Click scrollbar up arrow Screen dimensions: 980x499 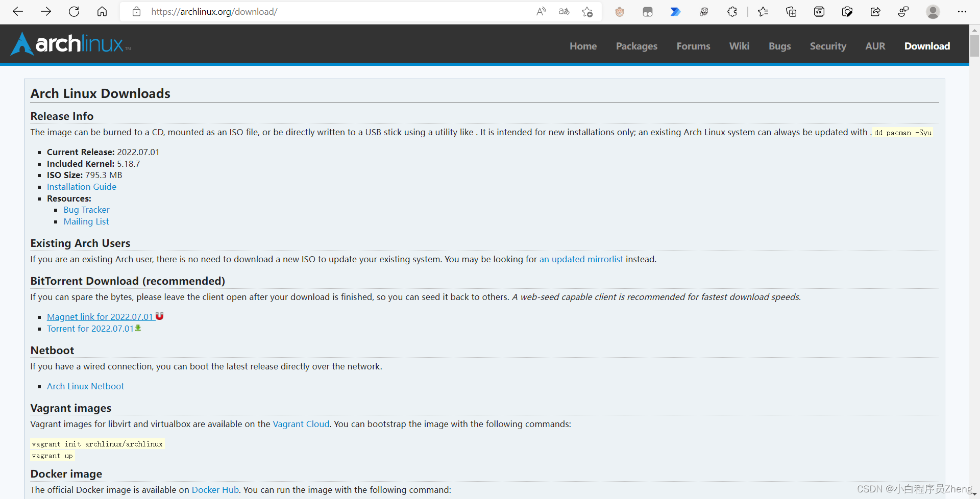pyautogui.click(x=974, y=31)
